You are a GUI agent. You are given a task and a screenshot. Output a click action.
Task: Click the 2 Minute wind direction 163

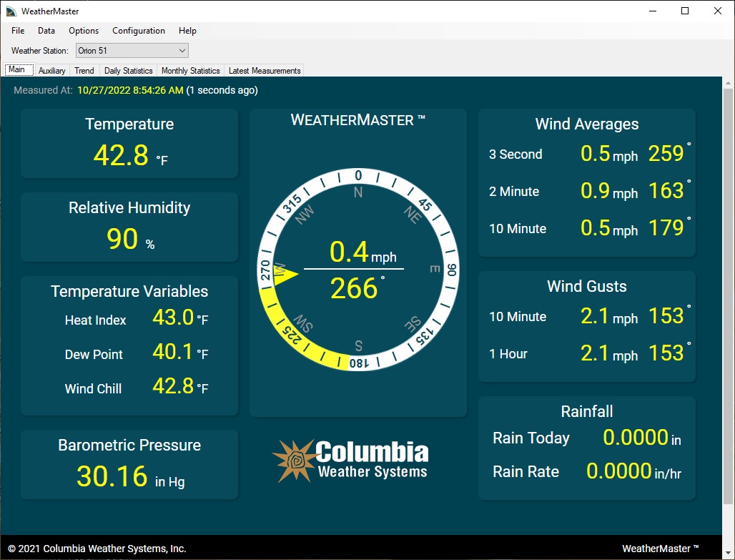666,190
